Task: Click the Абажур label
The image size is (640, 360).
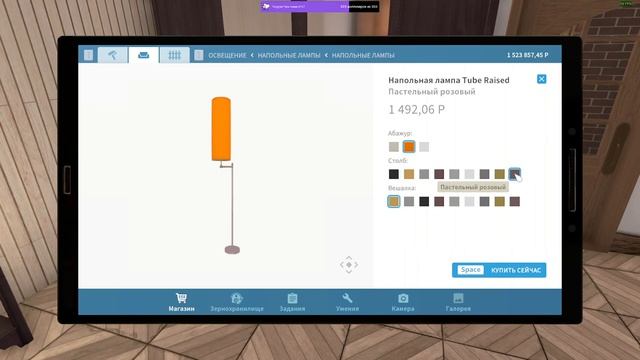Action: (400, 133)
